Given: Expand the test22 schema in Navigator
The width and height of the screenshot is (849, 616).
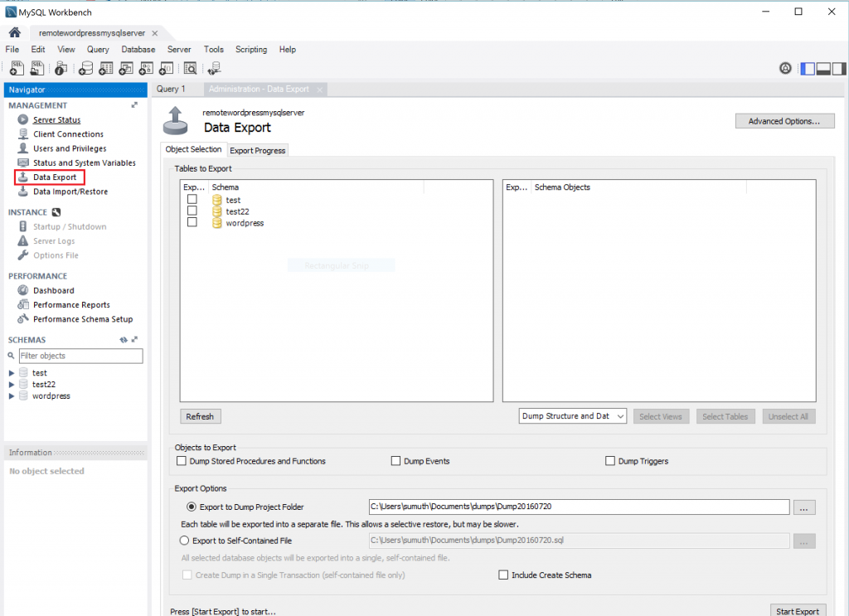Looking at the screenshot, I should pos(12,385).
